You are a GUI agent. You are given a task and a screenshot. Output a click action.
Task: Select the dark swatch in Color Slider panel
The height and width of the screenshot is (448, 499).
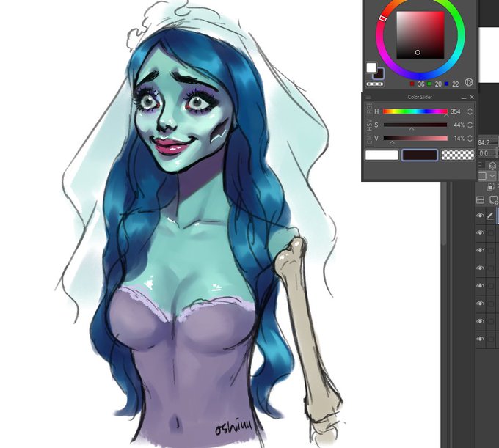[x=420, y=155]
